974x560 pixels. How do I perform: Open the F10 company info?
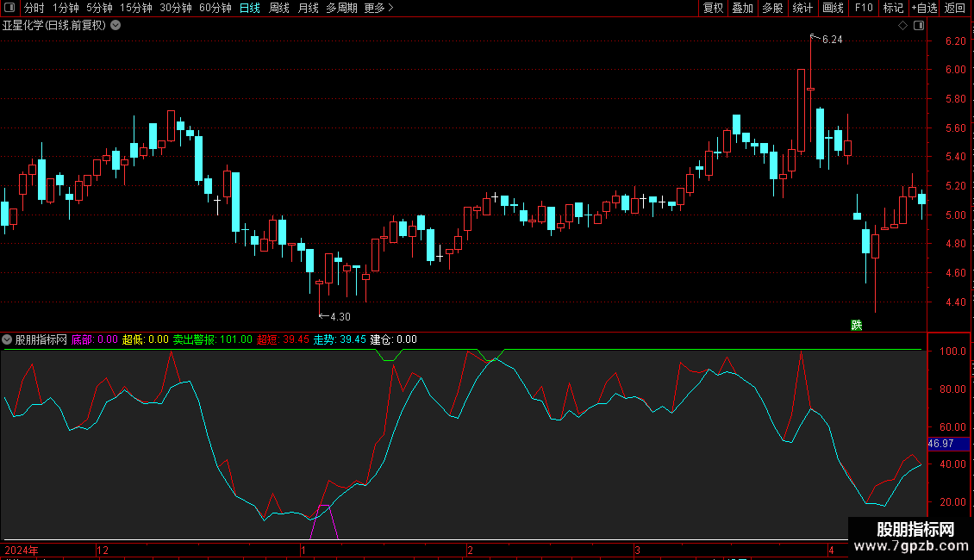point(864,8)
